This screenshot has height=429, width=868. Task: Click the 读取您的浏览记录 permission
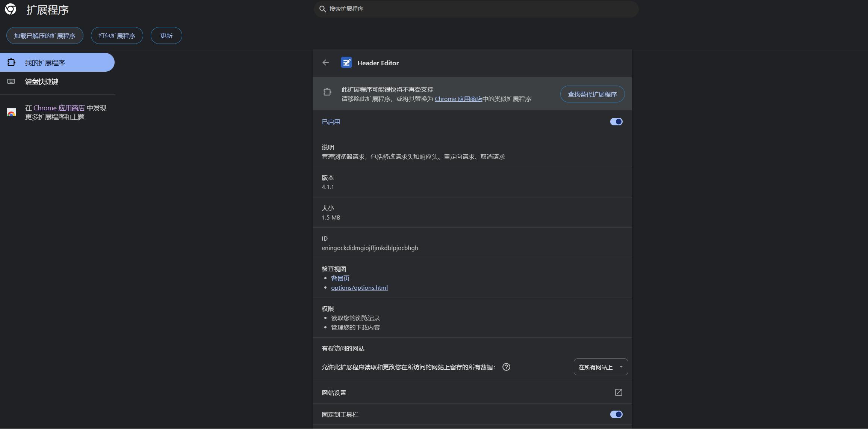[355, 318]
